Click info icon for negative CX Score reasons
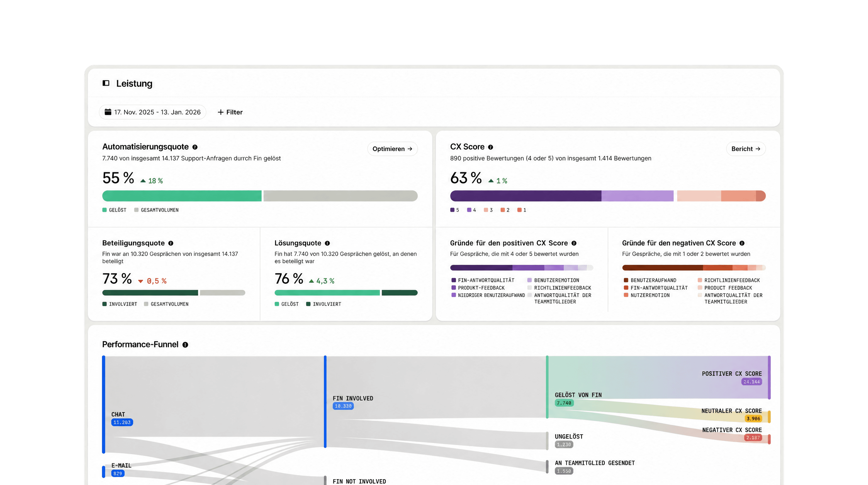868x485 pixels. tap(742, 243)
